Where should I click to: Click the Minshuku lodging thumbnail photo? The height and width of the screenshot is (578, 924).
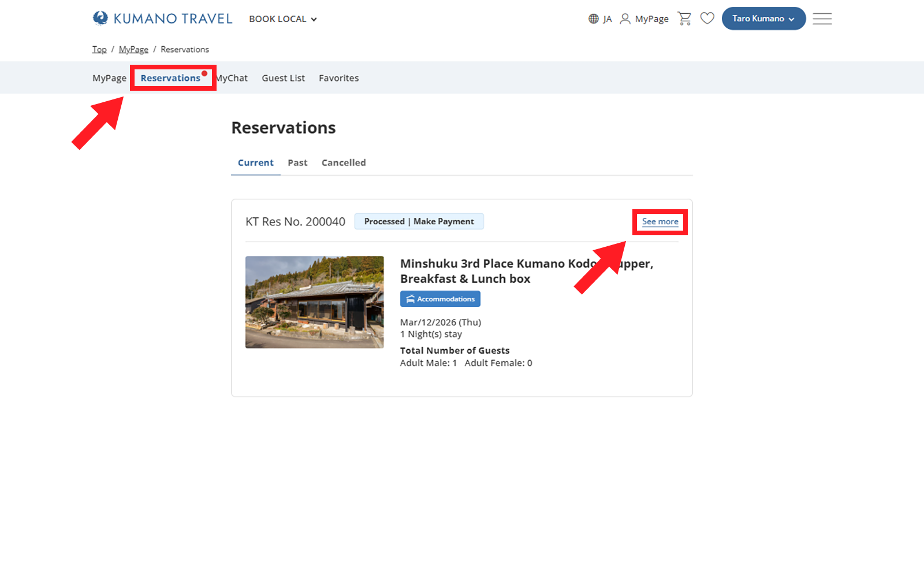314,302
